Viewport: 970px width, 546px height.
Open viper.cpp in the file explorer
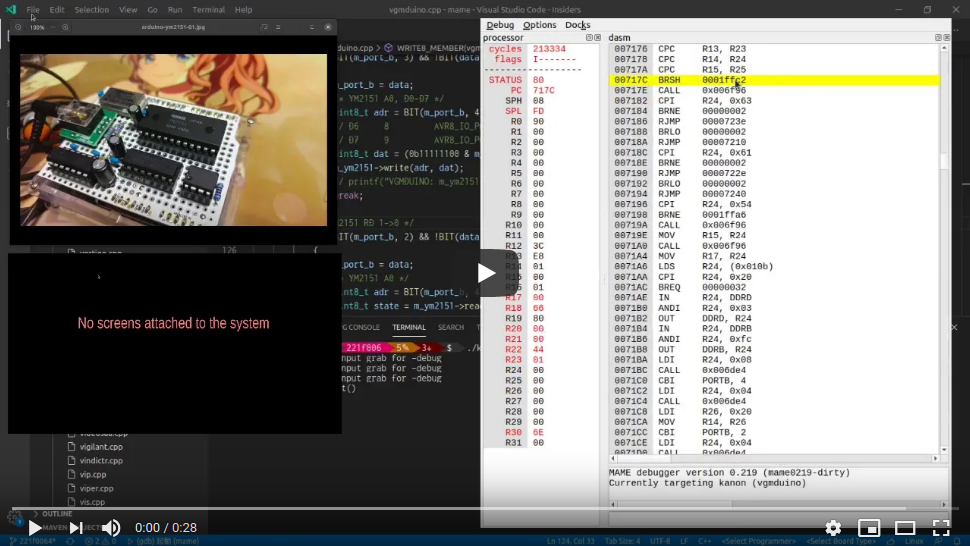point(97,488)
